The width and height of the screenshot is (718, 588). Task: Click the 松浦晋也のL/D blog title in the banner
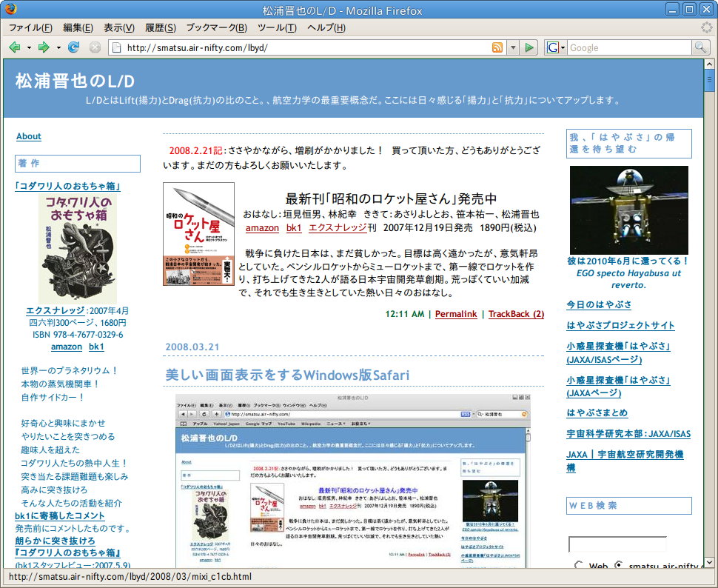[x=75, y=81]
